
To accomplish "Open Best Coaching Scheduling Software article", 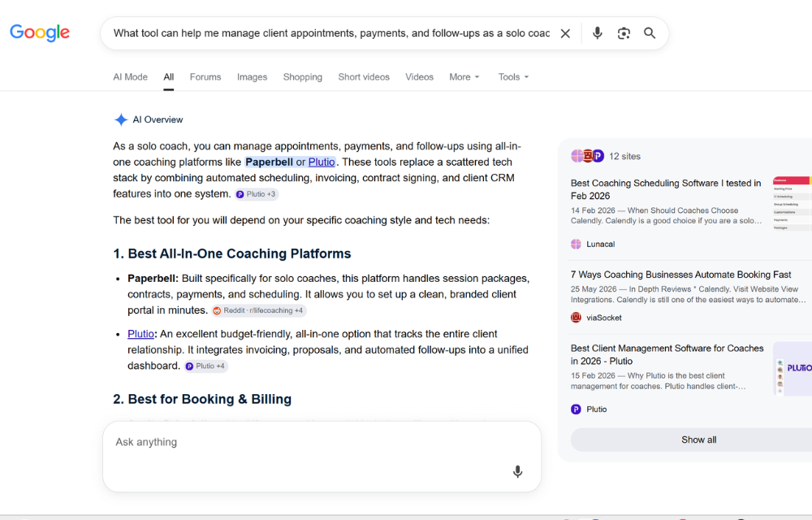I will pyautogui.click(x=666, y=189).
